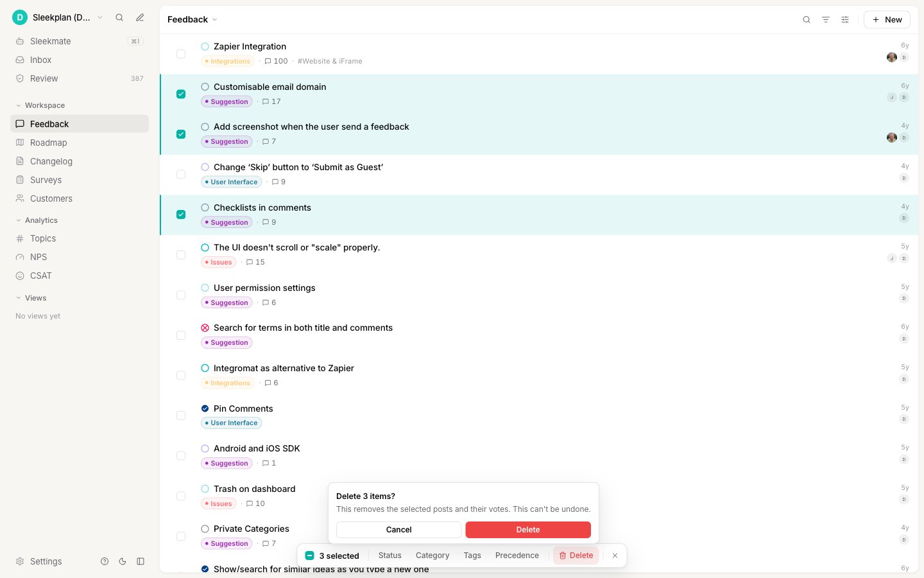Open the CSAT analytics page
This screenshot has width=924, height=578.
coord(80,276)
